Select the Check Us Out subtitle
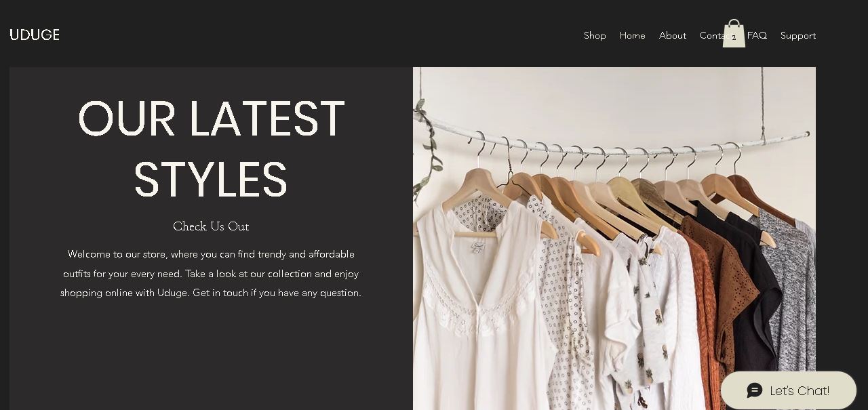The image size is (868, 410). (x=211, y=226)
